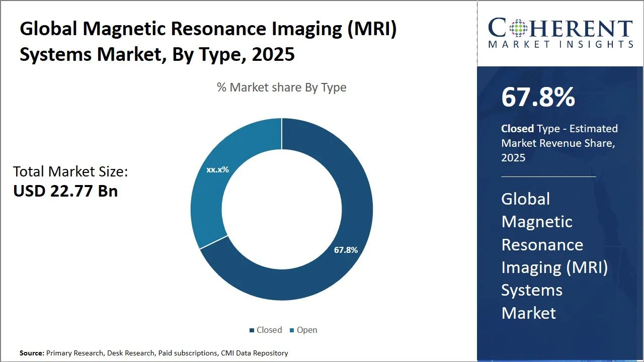Click the Source footnote at the bottom

pyautogui.click(x=153, y=353)
